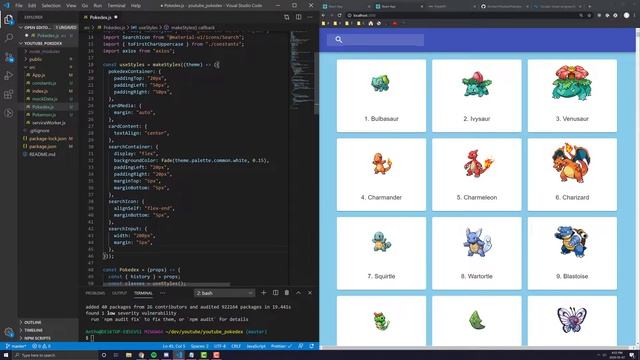Open Run and Debug view
Screen dimensions: 640x360
coord(9,76)
